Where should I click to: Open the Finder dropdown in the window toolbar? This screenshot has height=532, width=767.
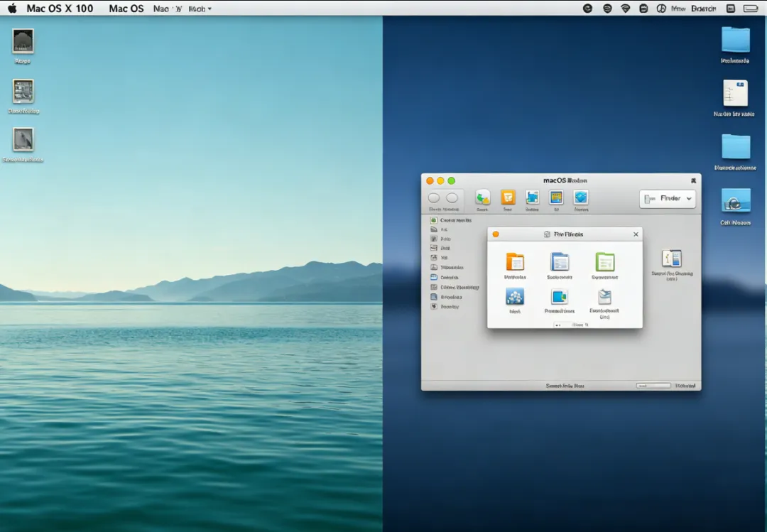(667, 199)
